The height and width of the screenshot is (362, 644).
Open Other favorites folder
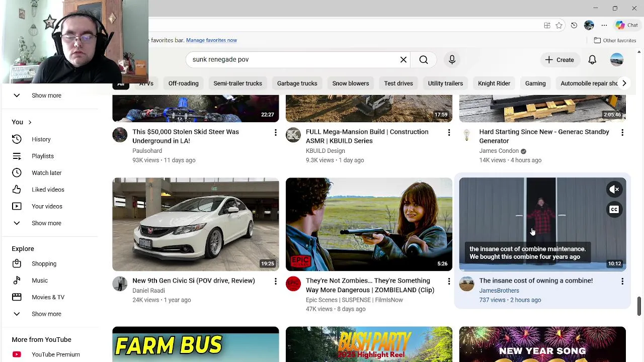[x=615, y=40]
